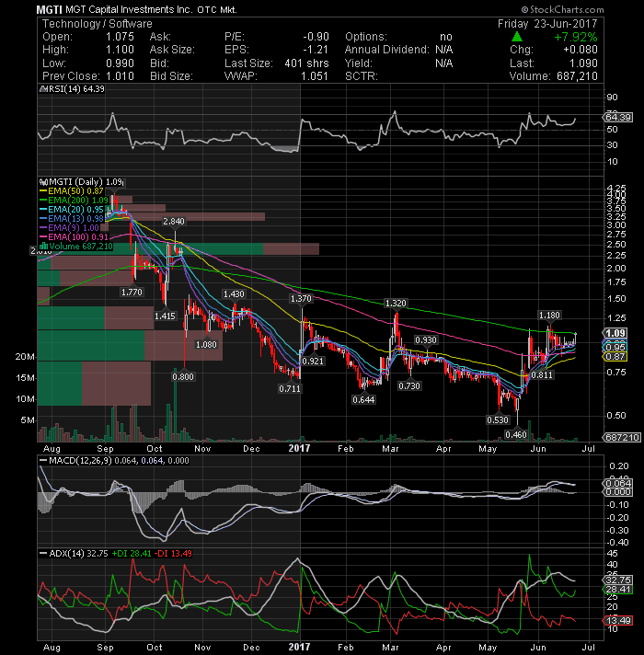Click the 28.41 green +DI tag on right
The height and width of the screenshot is (655, 644).
coord(618,590)
